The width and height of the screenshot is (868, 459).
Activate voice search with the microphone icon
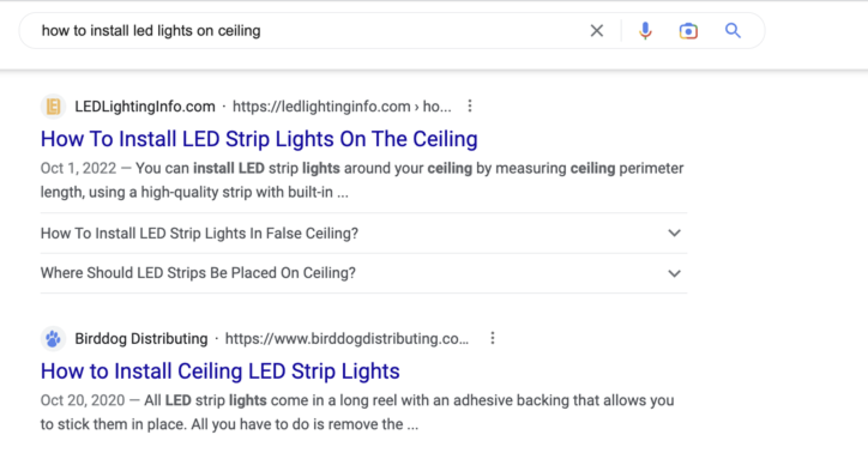click(x=645, y=30)
